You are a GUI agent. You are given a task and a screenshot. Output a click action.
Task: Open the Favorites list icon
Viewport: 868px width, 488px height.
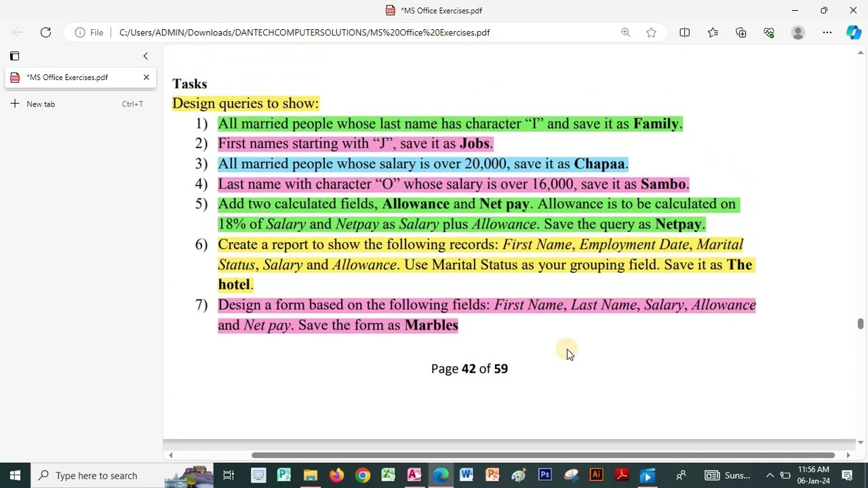tap(713, 33)
